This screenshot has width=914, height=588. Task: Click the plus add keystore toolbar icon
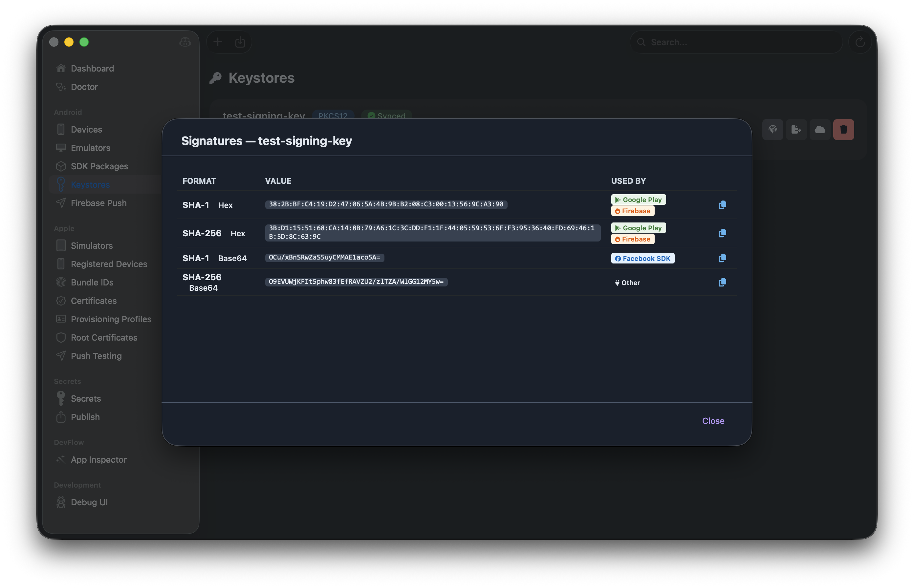coord(218,42)
